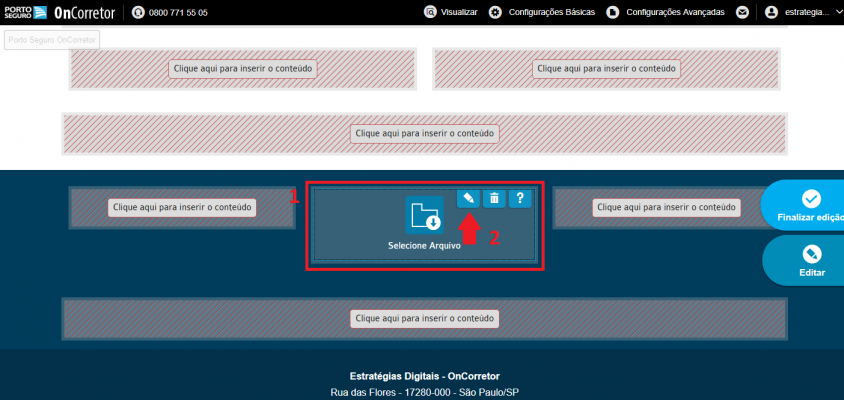This screenshot has width=844, height=400.
Task: Open the Visualizar menu item
Action: [x=459, y=12]
